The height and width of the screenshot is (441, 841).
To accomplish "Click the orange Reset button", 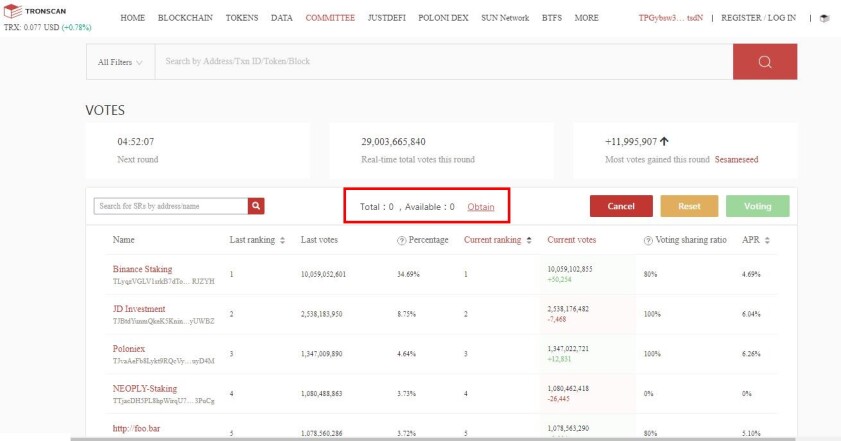I will pyautogui.click(x=689, y=206).
